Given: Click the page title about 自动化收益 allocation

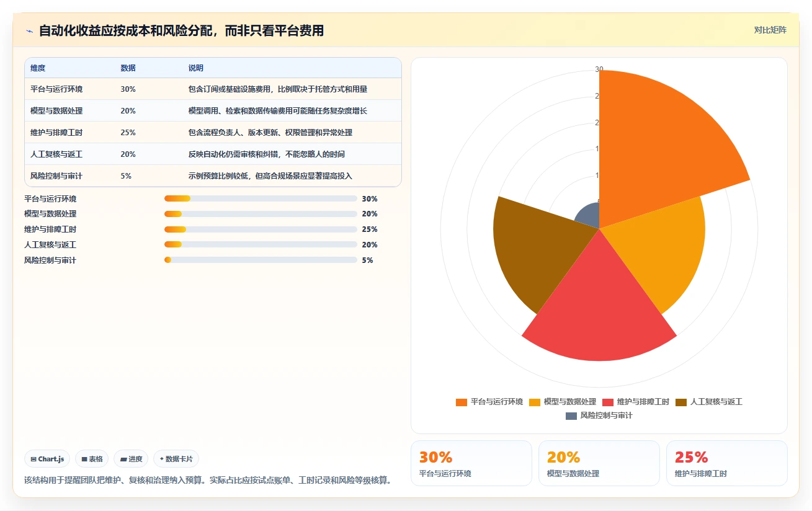Looking at the screenshot, I should tap(181, 30).
